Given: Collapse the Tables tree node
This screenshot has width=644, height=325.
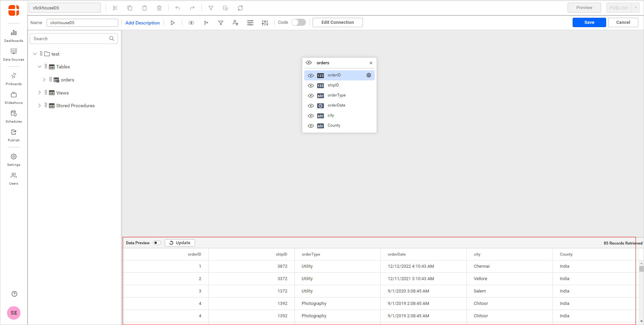Looking at the screenshot, I should [x=40, y=67].
